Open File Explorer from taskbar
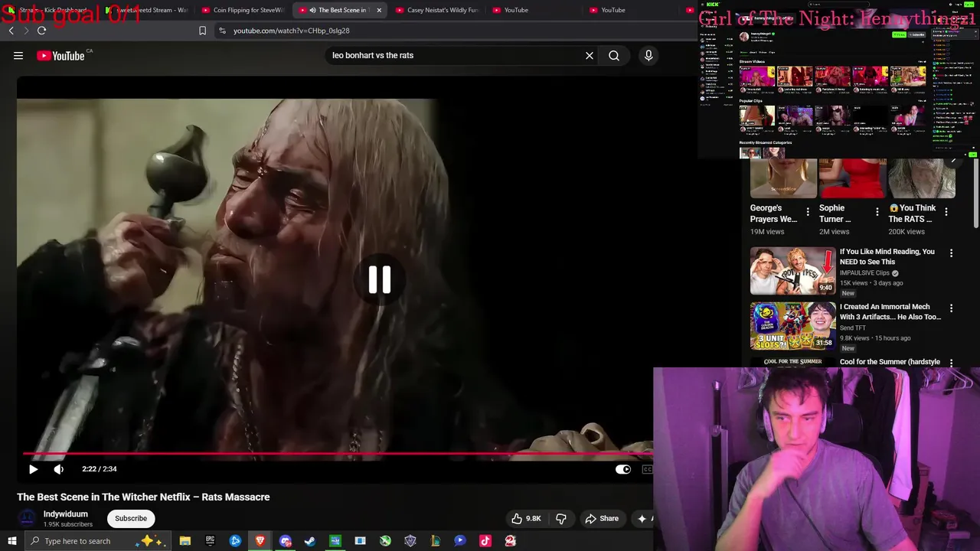The image size is (980, 551). pyautogui.click(x=185, y=541)
